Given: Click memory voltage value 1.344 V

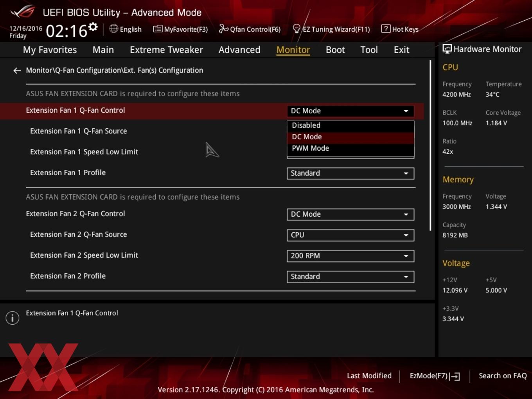Looking at the screenshot, I should click(496, 207).
